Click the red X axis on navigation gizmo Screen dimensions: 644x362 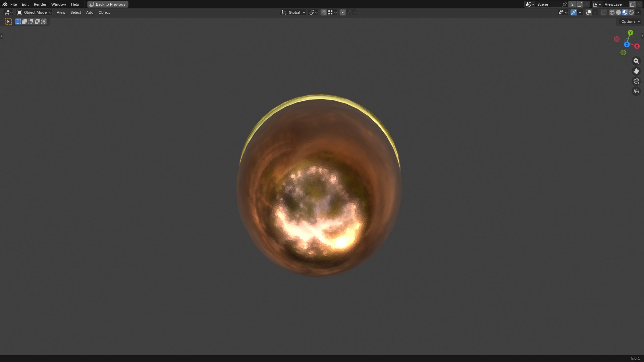click(x=637, y=46)
